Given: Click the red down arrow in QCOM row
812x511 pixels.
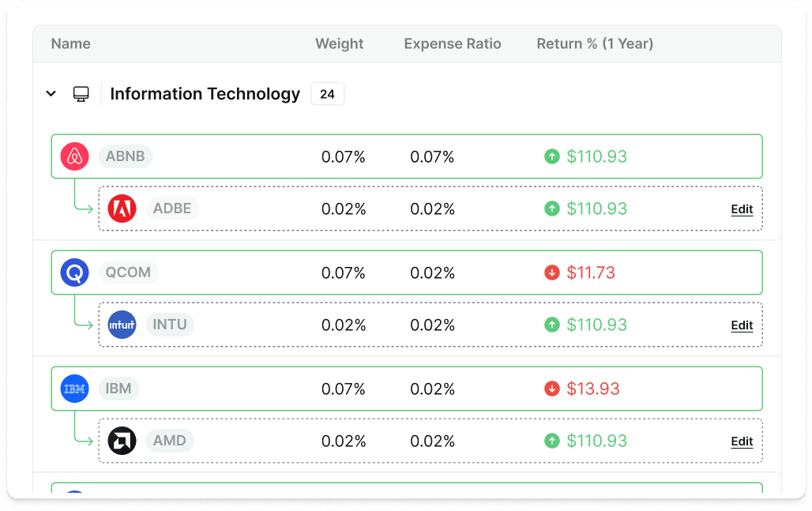Looking at the screenshot, I should (x=552, y=272).
